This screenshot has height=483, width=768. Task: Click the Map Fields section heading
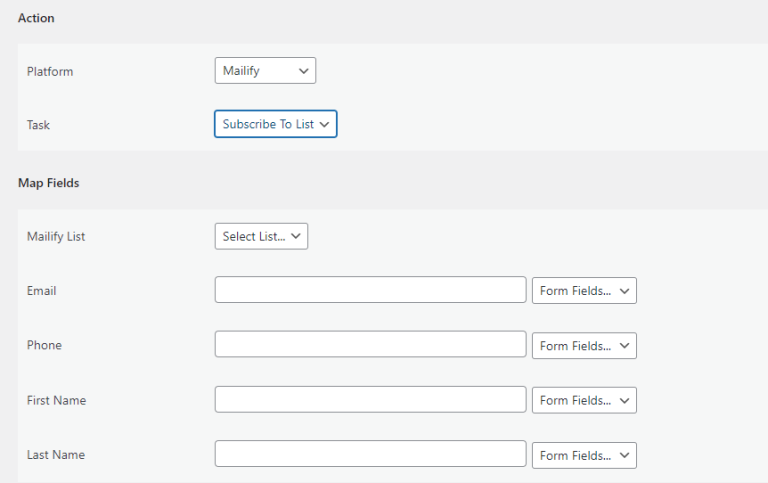coord(48,183)
